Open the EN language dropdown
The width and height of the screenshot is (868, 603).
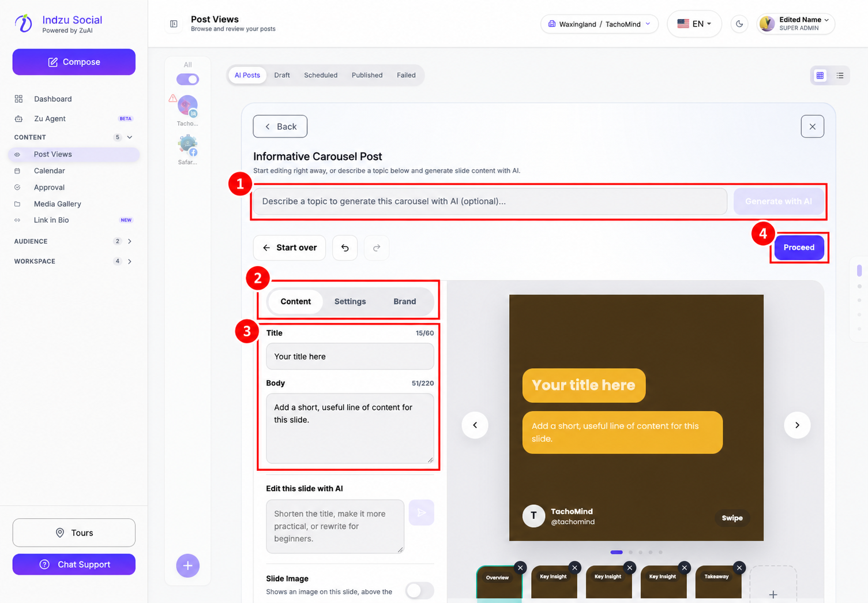pos(694,24)
